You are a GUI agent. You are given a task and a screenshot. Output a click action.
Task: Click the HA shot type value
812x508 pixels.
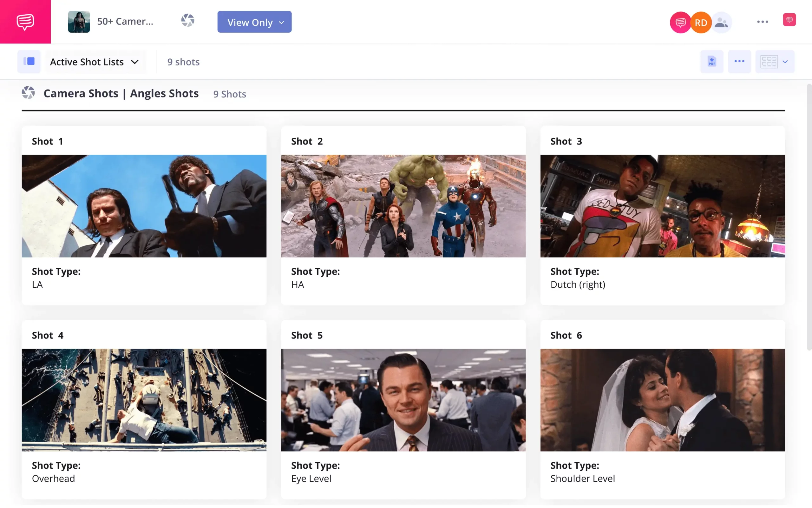coord(298,284)
